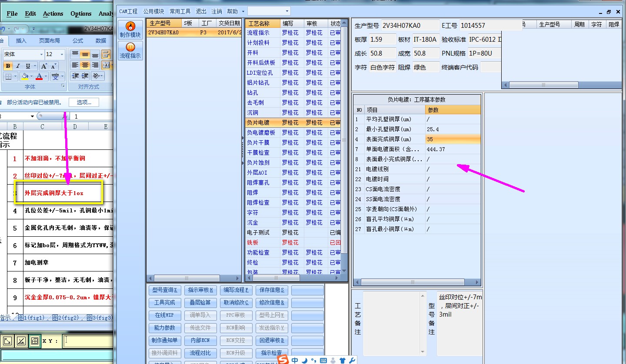The height and width of the screenshot is (364, 626).
Task: Align text left in Excel ribbon
Action: [x=75, y=65]
